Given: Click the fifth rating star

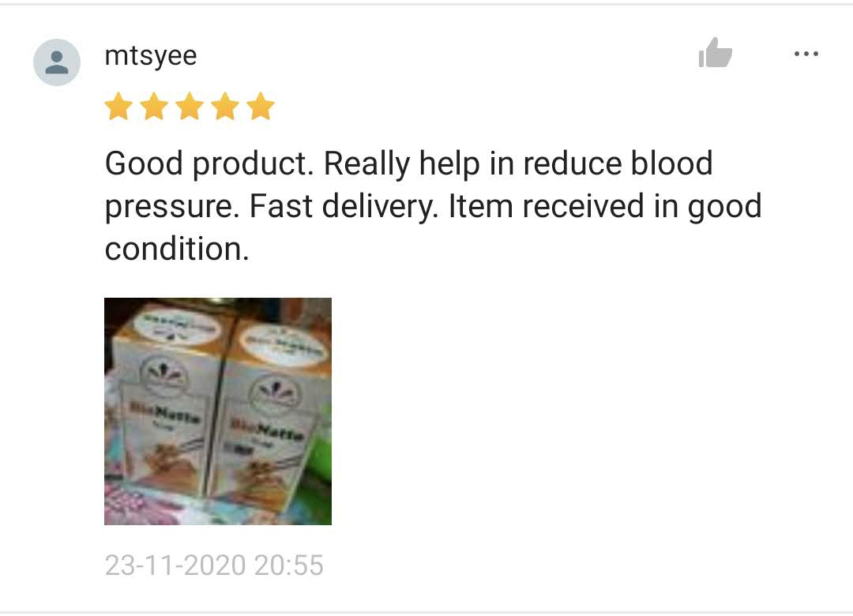Looking at the screenshot, I should pyautogui.click(x=261, y=106).
